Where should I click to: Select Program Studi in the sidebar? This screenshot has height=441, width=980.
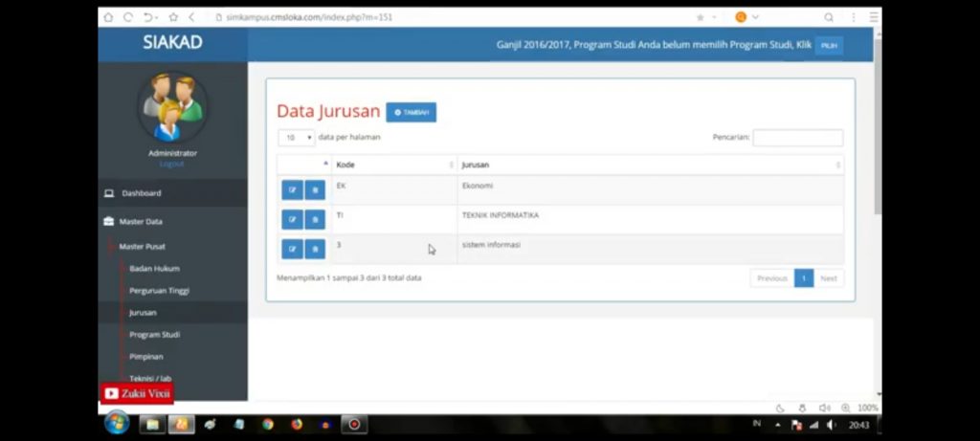tap(154, 335)
